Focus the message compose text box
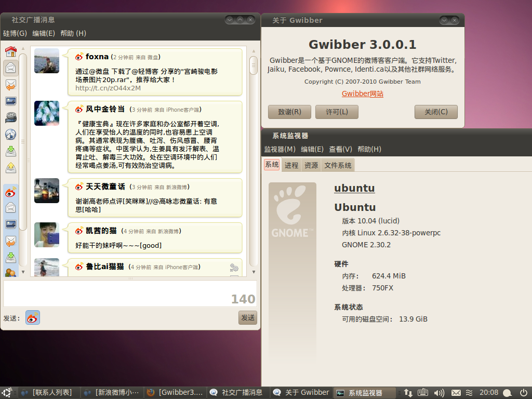Image resolution: width=532 pixels, height=399 pixels. click(130, 294)
